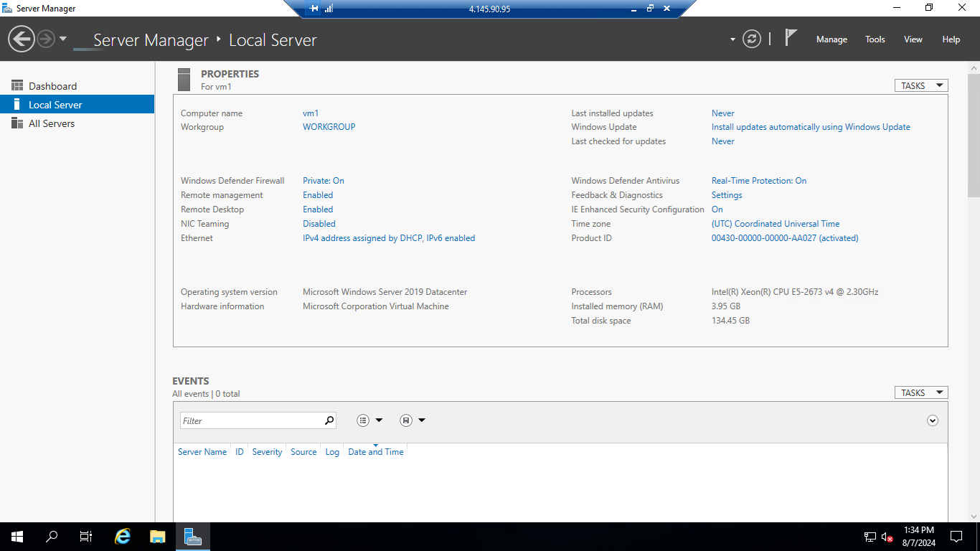Screen dimensions: 980x551
Task: Open the Events TASKS dropdown
Action: (921, 392)
